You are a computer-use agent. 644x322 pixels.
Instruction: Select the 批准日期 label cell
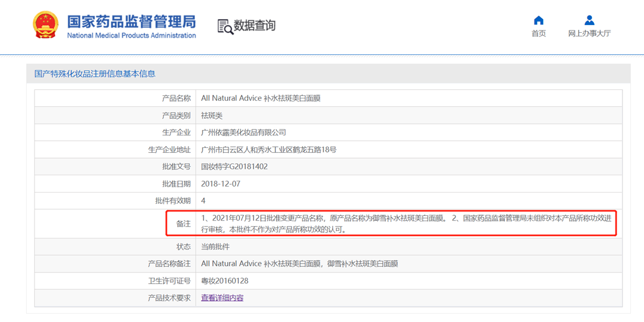(115, 184)
